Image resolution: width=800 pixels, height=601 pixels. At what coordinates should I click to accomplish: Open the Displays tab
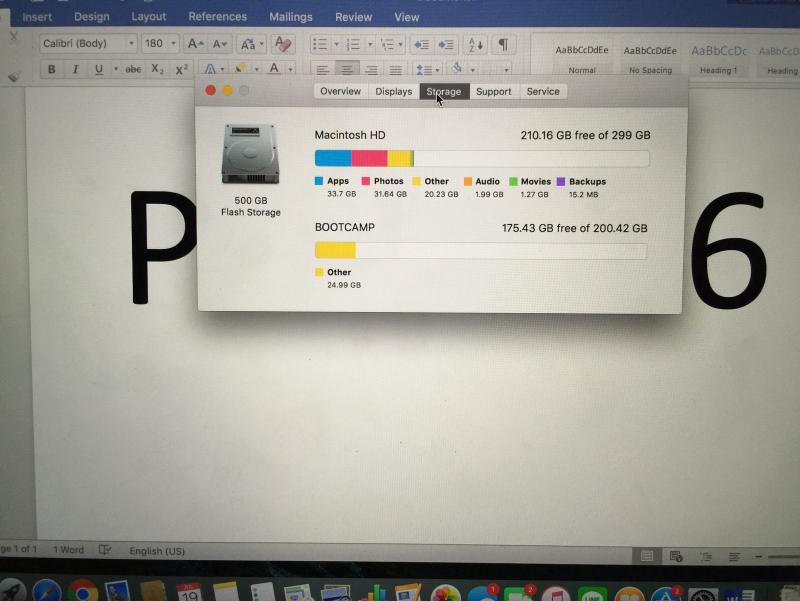click(x=393, y=91)
